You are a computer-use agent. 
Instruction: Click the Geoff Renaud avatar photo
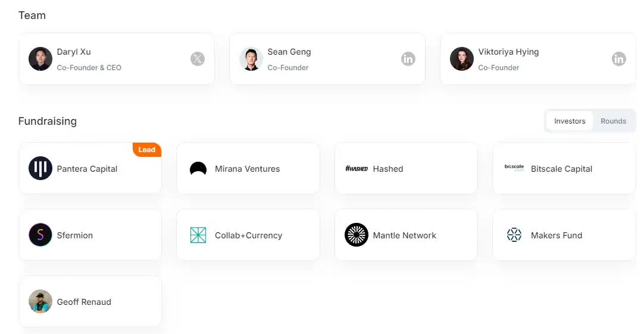40,302
